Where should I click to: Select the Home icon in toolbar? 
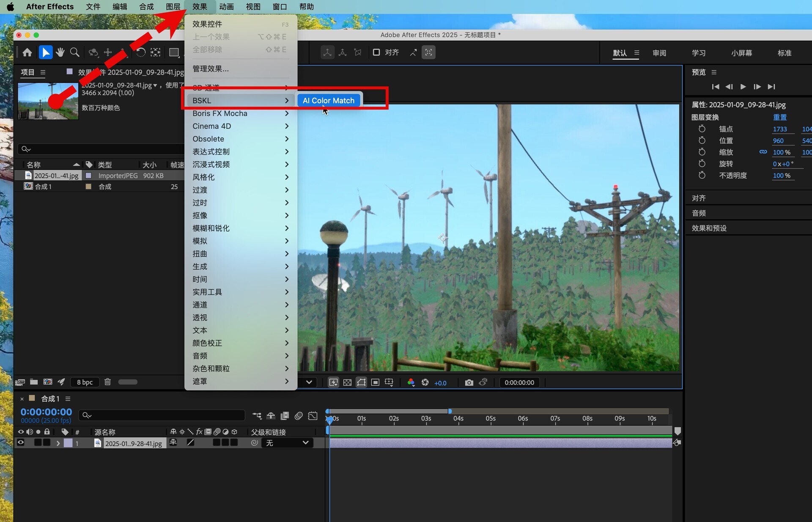[x=27, y=52]
